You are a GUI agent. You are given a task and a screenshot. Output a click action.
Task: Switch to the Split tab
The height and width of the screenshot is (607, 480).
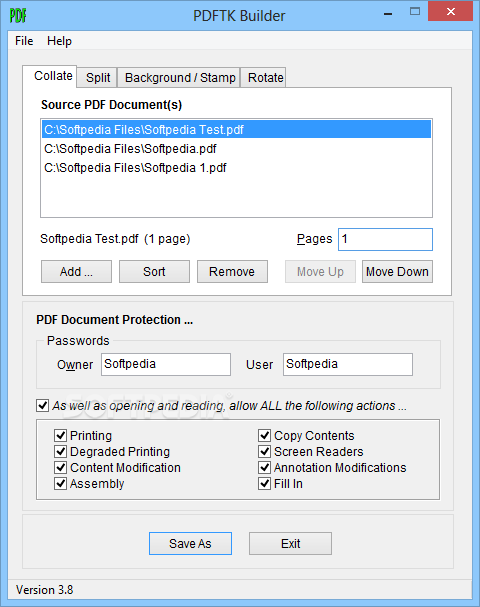click(x=98, y=77)
